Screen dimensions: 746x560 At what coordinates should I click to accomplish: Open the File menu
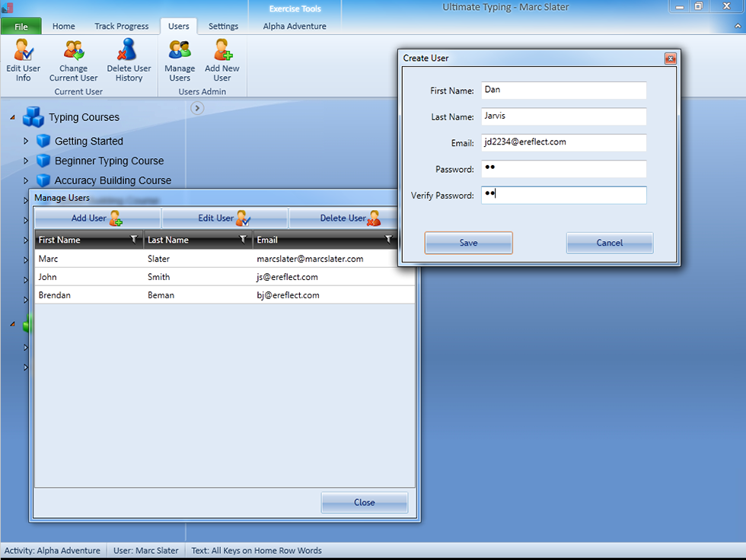21,26
